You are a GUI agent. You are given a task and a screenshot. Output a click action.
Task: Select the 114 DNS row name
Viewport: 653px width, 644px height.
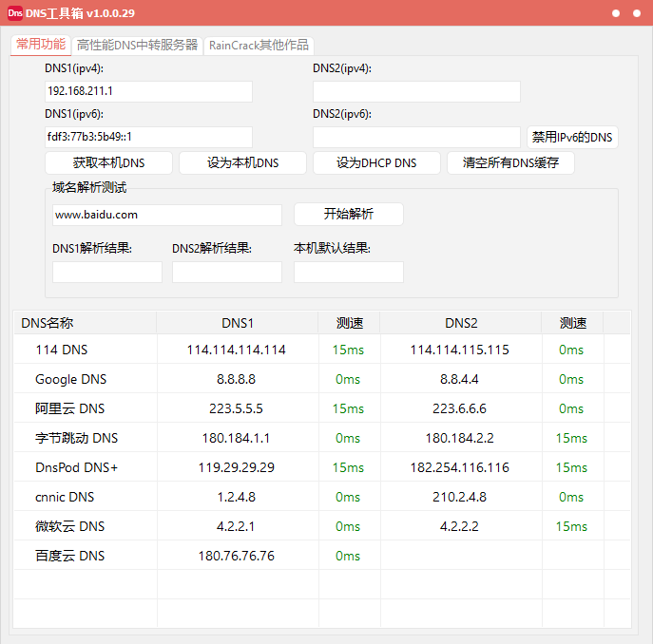tap(62, 350)
